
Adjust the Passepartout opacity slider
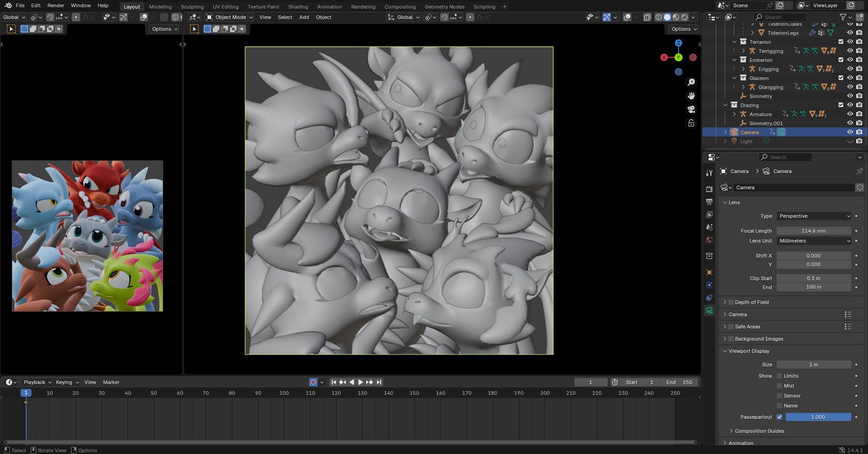pos(818,417)
